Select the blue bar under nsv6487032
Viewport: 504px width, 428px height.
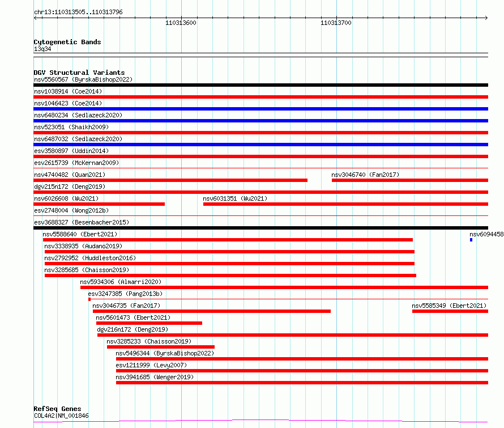point(260,145)
